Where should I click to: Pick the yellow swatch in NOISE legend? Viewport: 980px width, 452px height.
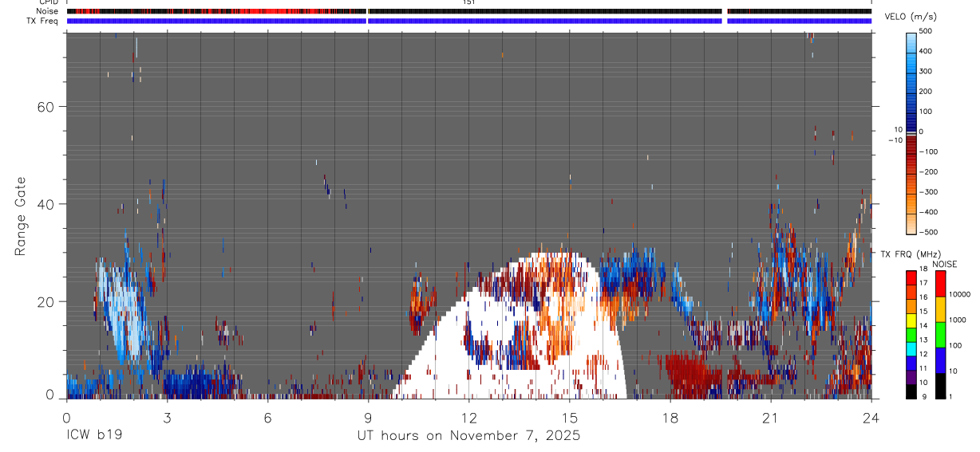[x=940, y=309]
